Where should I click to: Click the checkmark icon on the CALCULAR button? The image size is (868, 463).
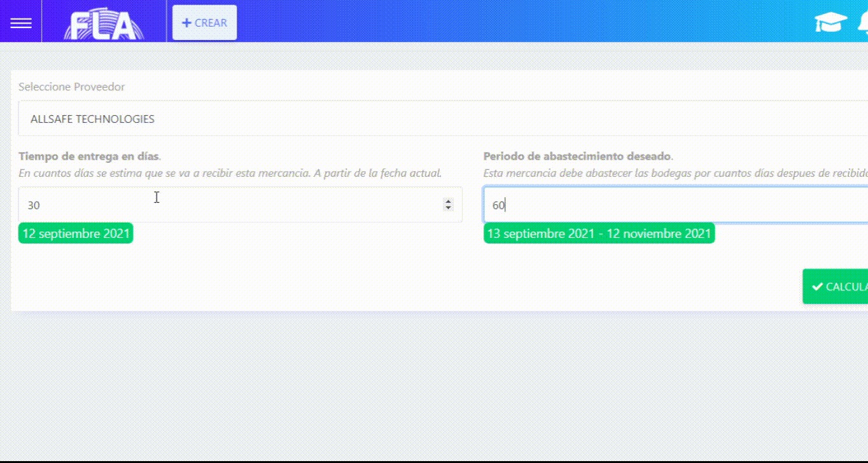point(817,287)
